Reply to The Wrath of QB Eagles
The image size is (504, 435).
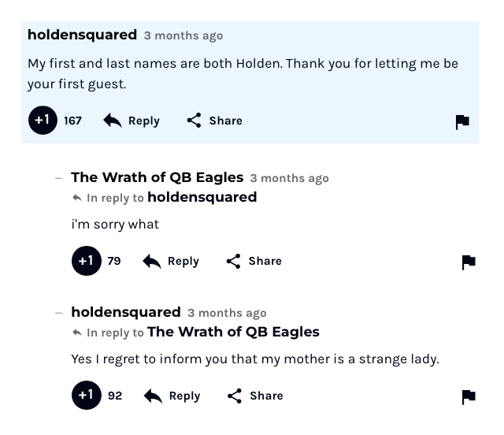click(171, 261)
